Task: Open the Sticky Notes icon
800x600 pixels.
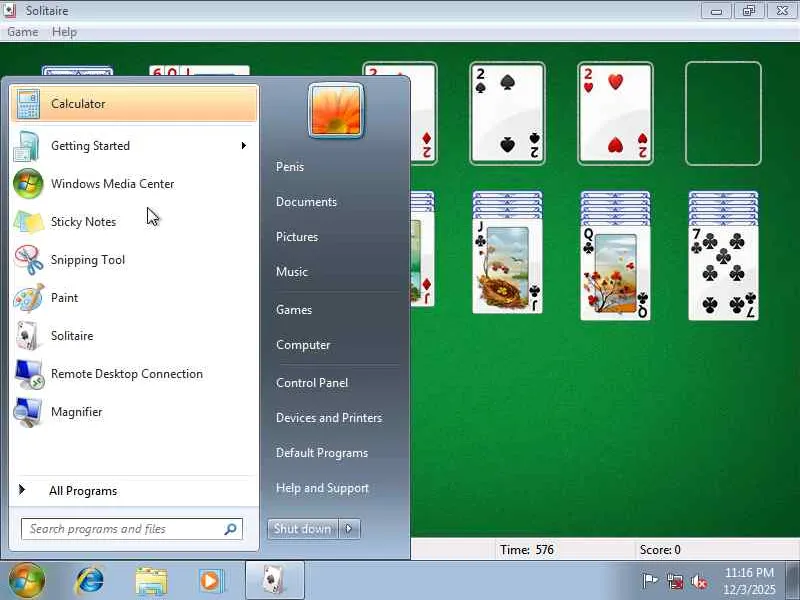Action: (x=28, y=222)
